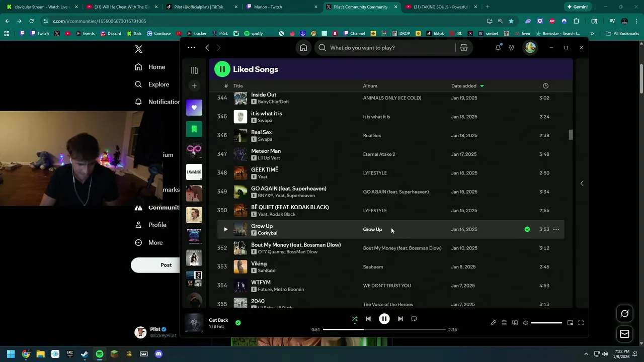Open Liked Songs heart playlist in sidebar
644x362 pixels.
click(x=194, y=107)
